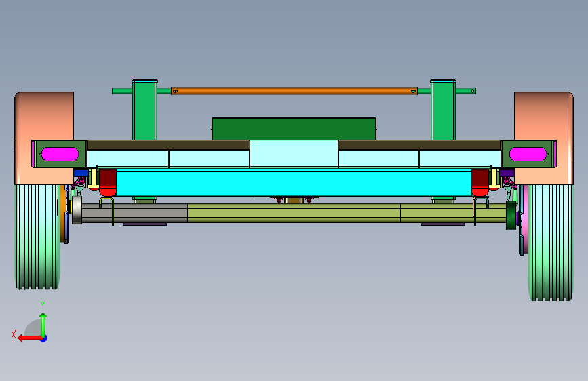
Task: Select the left green upright post
Action: tap(144, 110)
